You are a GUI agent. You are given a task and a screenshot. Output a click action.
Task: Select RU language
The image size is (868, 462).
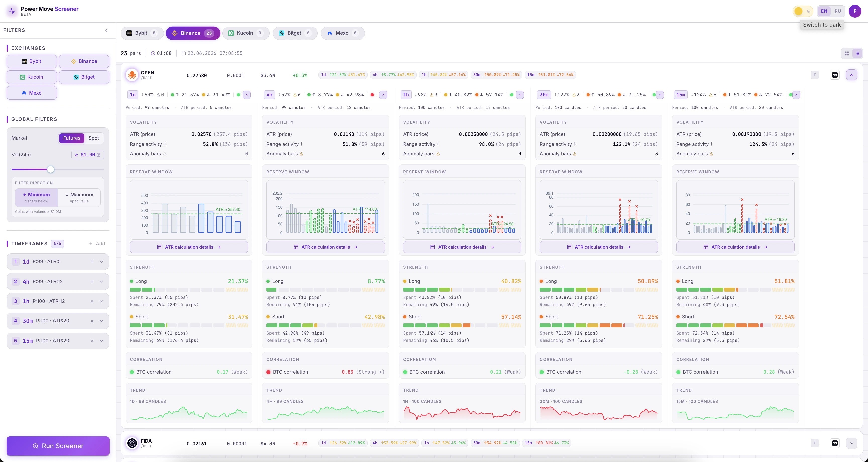pyautogui.click(x=838, y=11)
